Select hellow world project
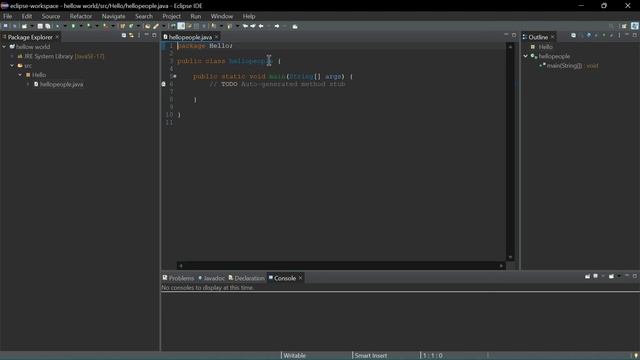 point(33,47)
